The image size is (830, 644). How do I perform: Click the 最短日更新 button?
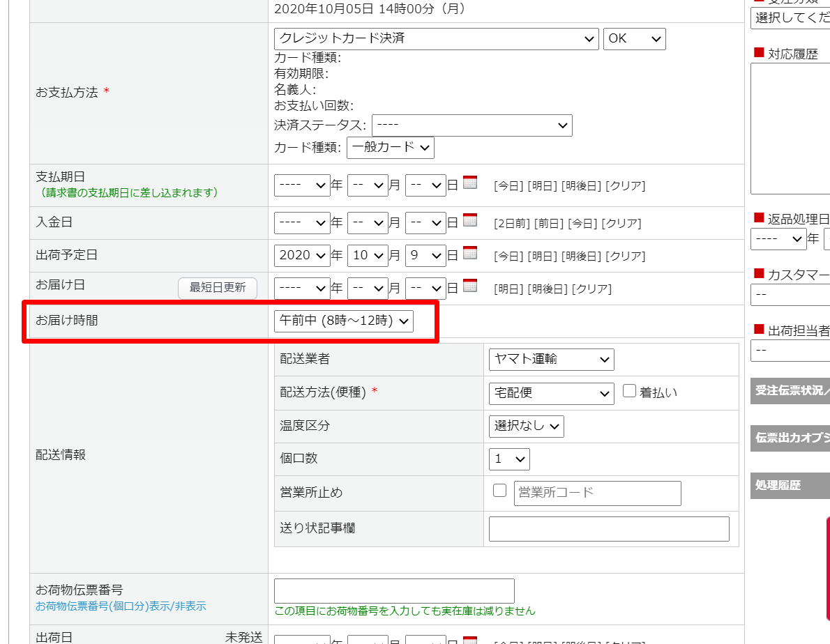pos(218,288)
